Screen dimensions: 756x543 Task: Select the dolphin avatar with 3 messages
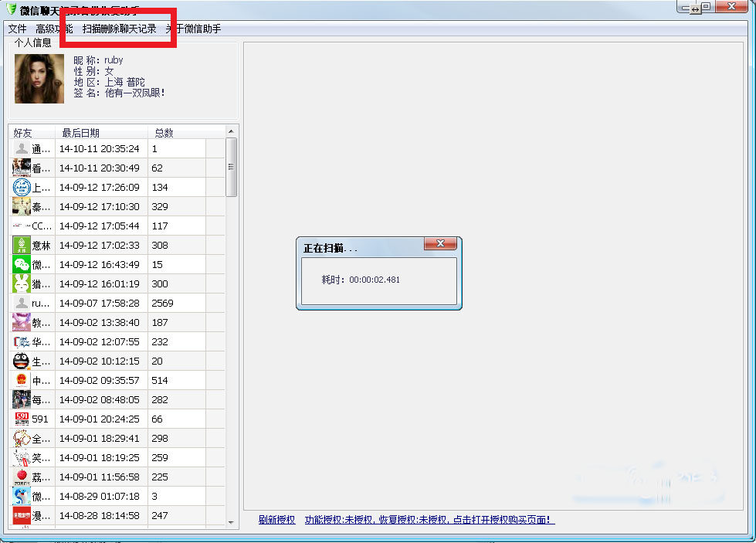(x=21, y=496)
